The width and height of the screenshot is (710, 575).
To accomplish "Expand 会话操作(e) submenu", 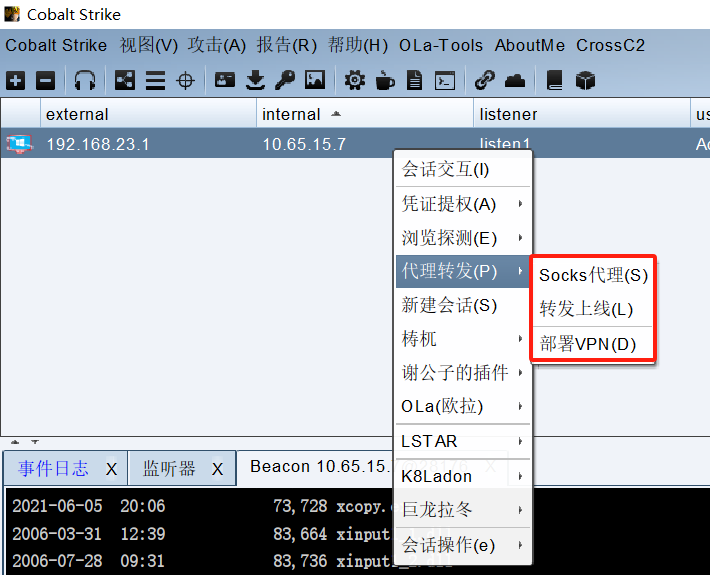I will point(463,545).
